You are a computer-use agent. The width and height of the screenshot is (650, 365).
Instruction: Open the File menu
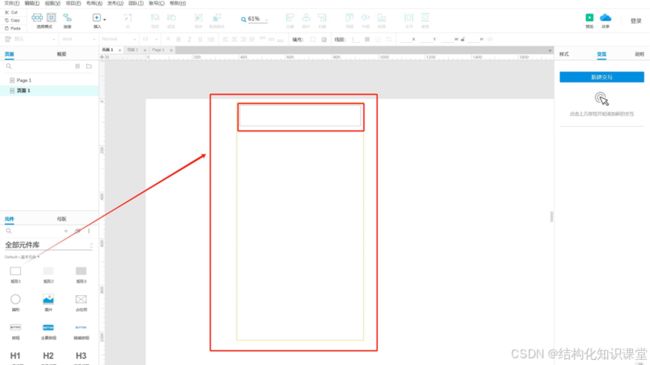point(12,3)
